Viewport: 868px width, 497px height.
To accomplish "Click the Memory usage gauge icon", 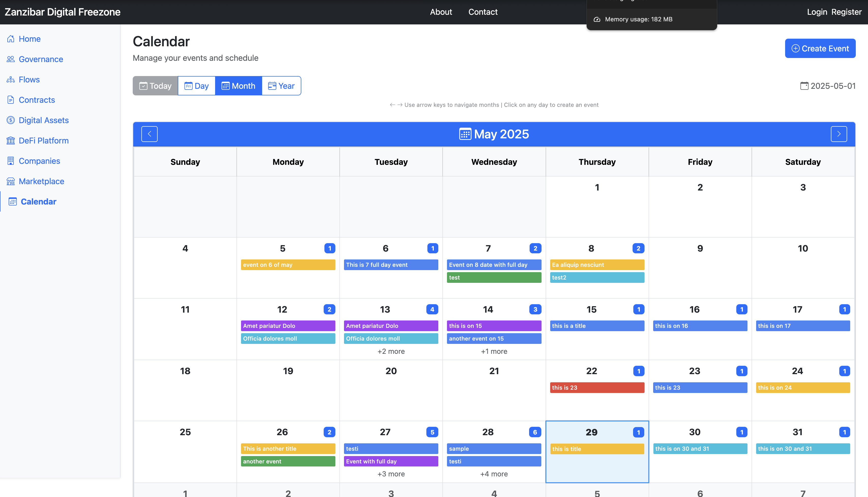I will click(597, 19).
